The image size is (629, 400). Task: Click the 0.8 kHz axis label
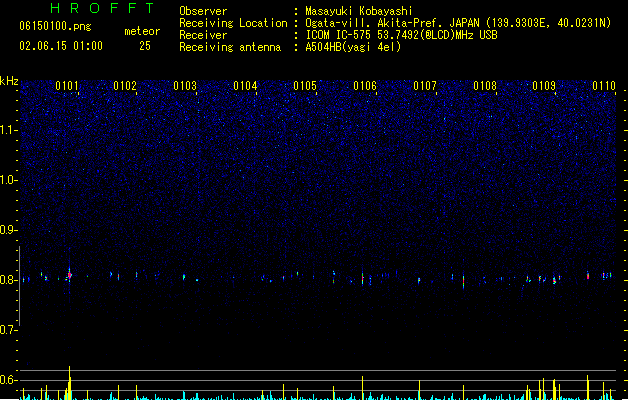[8, 280]
